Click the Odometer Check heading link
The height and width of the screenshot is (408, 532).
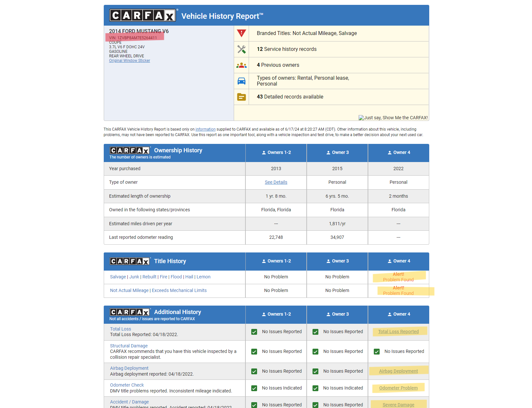click(127, 385)
